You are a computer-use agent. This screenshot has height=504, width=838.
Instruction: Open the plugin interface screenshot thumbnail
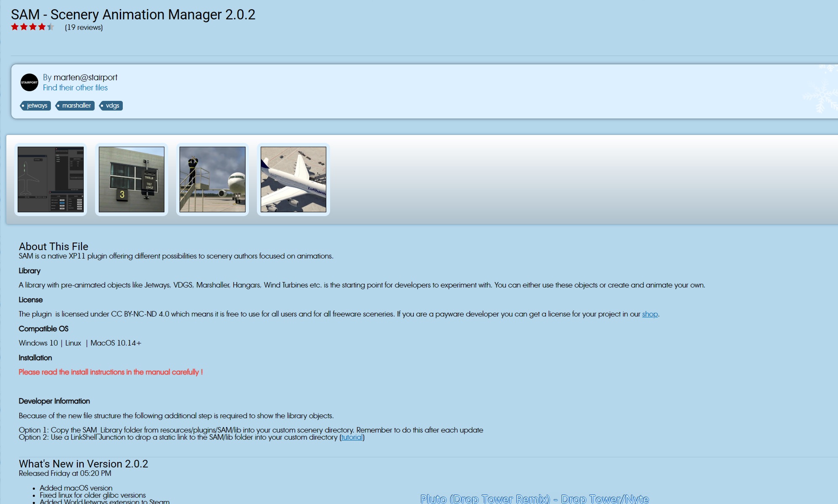[x=50, y=179]
